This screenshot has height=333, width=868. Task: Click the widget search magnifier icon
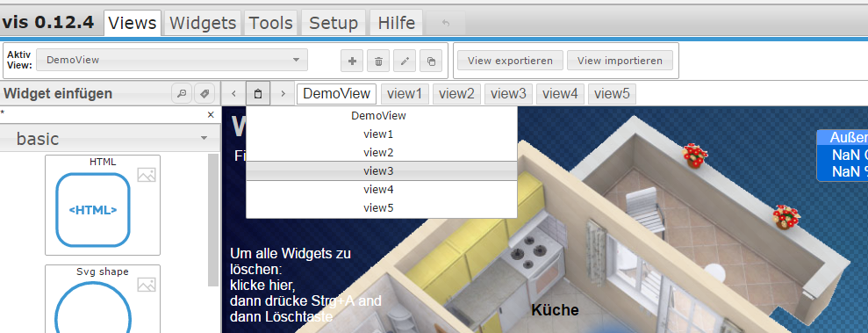click(x=182, y=94)
